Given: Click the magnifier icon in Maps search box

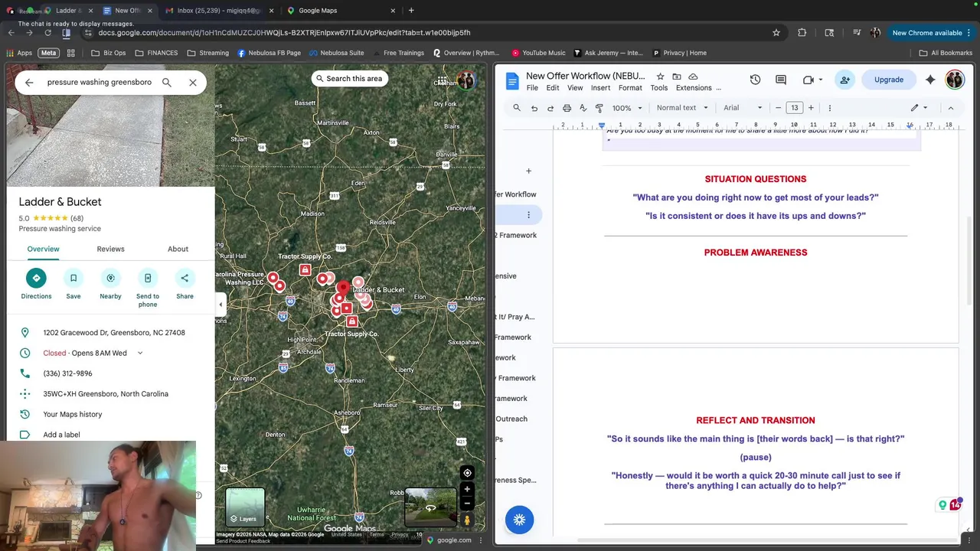Looking at the screenshot, I should [x=166, y=82].
